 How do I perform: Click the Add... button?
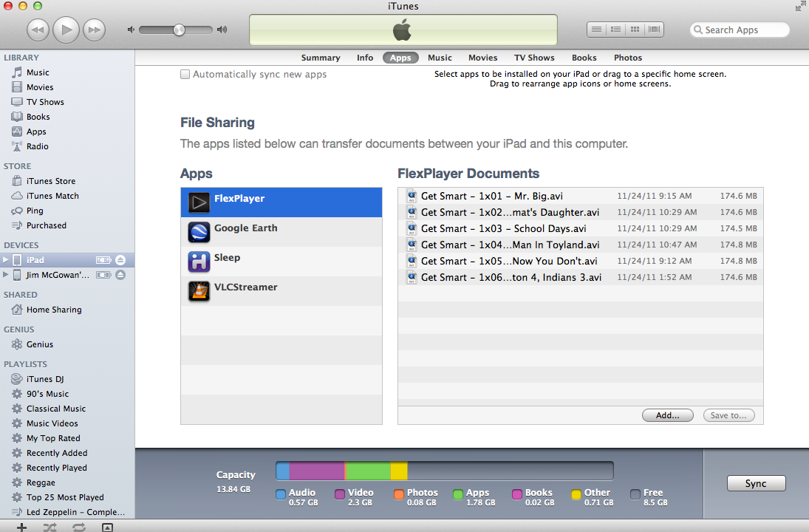point(668,415)
